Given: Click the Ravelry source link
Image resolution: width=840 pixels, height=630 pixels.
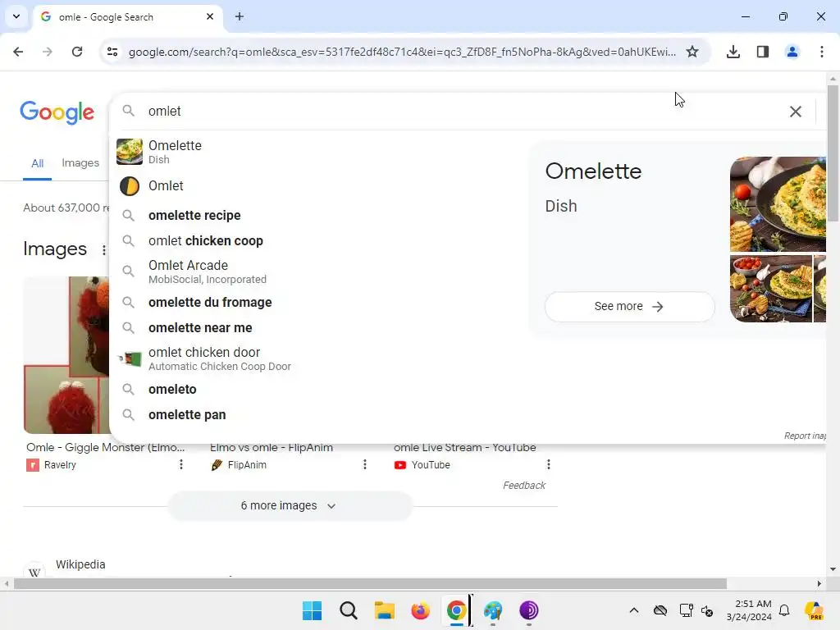Looking at the screenshot, I should point(52,465).
